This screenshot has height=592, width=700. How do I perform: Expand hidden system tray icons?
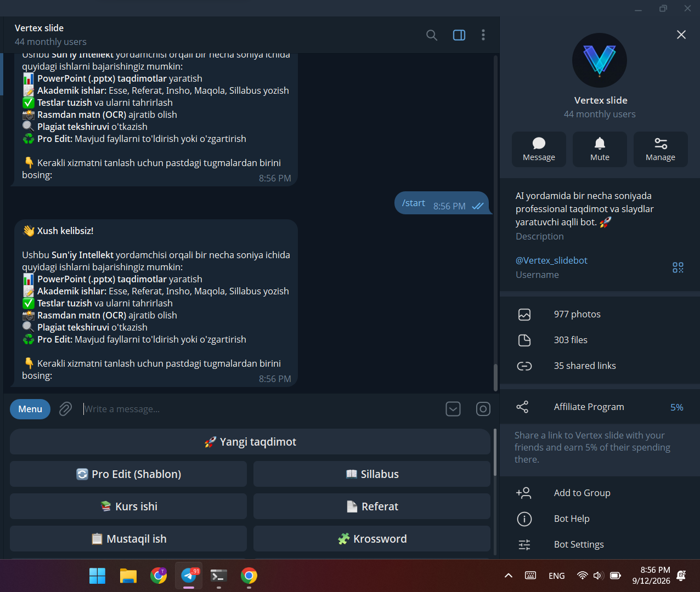(x=509, y=576)
